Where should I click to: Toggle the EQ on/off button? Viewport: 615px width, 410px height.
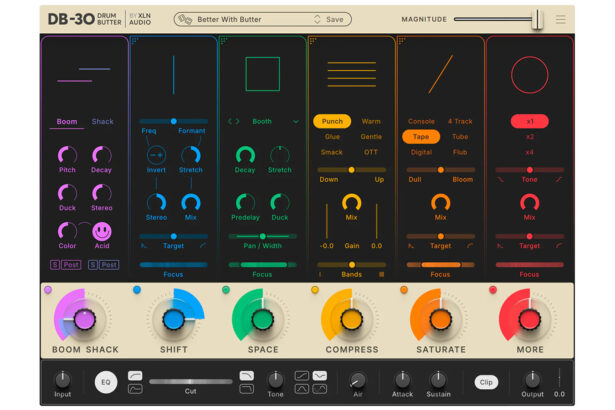click(x=106, y=382)
